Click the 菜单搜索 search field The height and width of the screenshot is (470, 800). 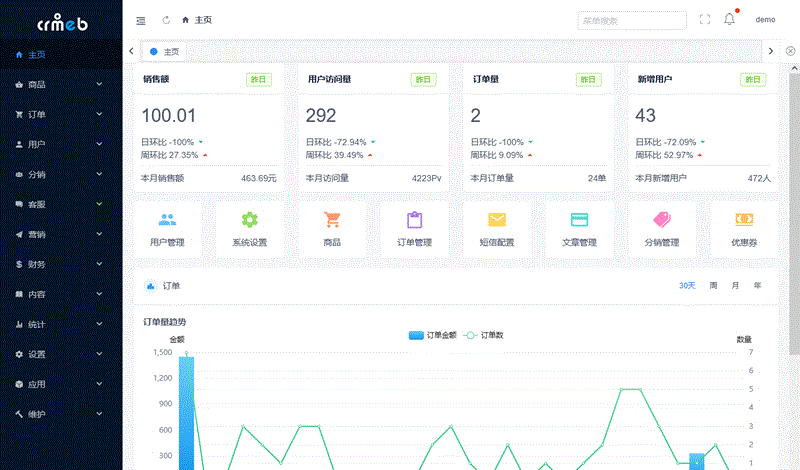(x=631, y=20)
